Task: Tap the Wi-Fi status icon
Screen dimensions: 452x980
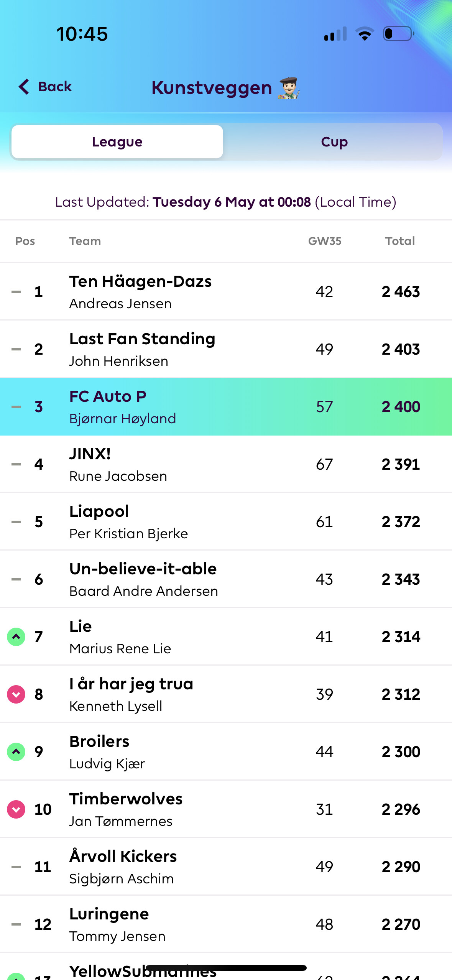Action: (365, 34)
